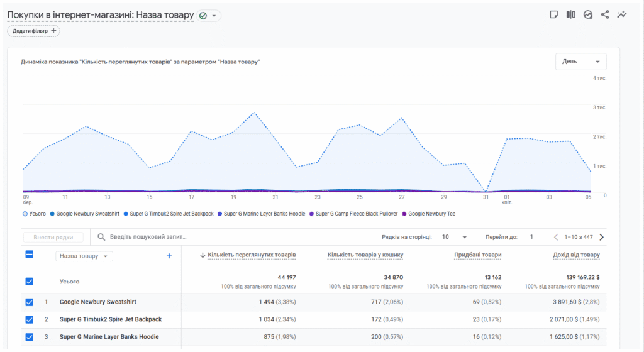Viewport: 644px width, 352px height.
Task: Open the sparkline trends icon
Action: click(622, 14)
